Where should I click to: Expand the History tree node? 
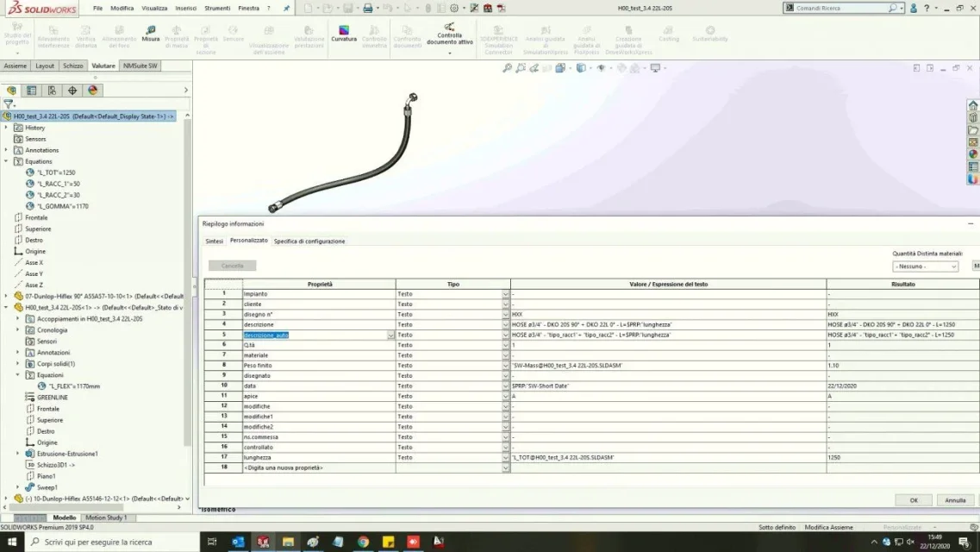[6, 128]
